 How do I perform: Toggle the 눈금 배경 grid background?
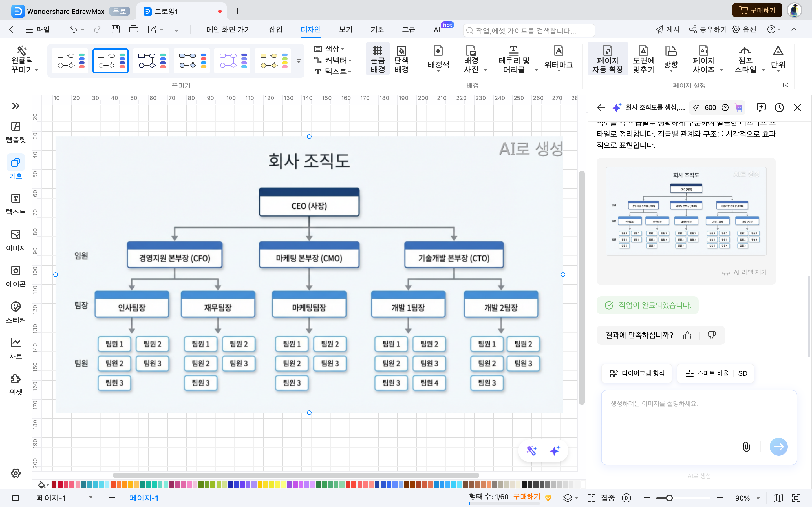[x=378, y=59]
